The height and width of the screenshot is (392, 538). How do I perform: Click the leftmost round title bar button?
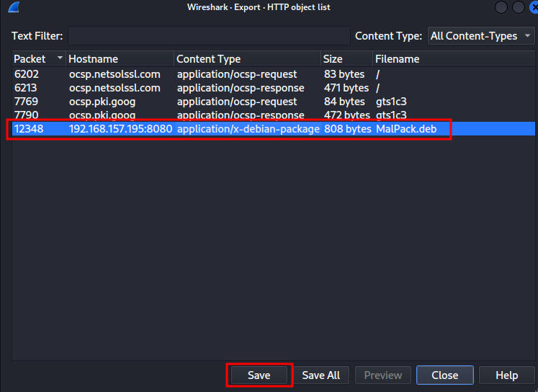point(501,7)
